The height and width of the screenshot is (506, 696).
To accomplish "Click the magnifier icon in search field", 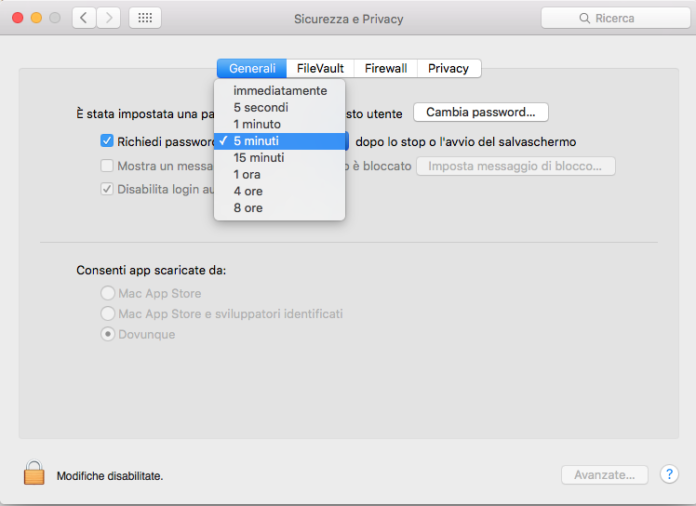I will [584, 18].
